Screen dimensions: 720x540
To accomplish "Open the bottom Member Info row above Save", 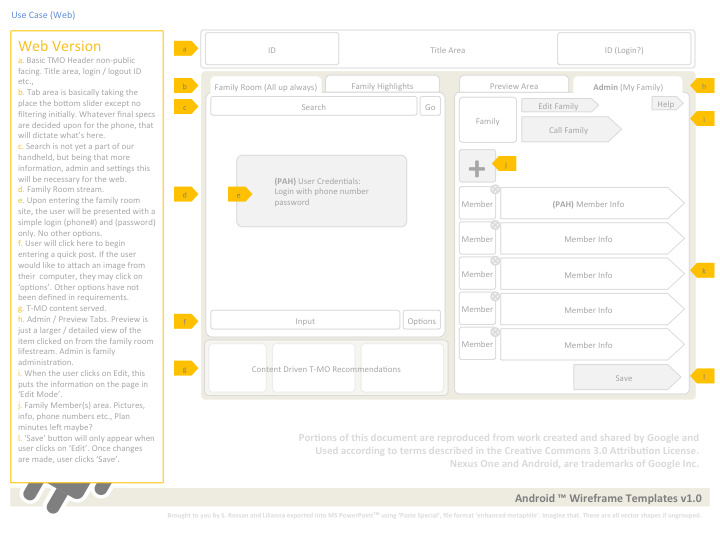I will click(591, 345).
